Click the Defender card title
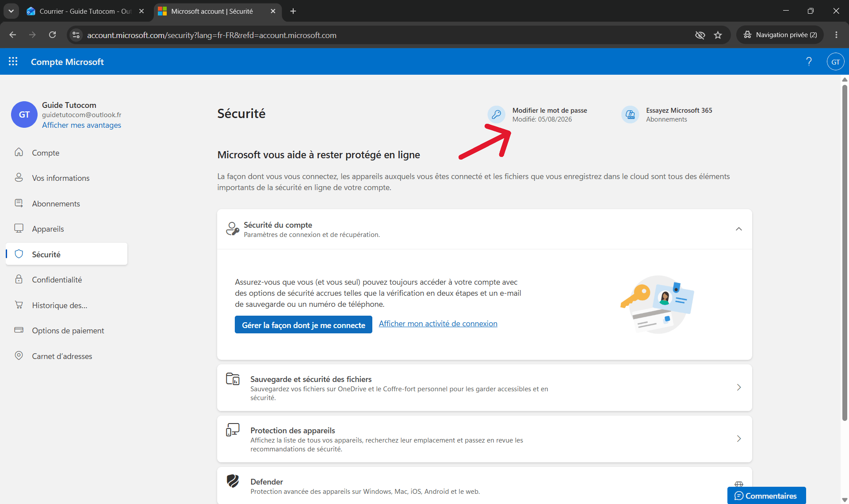Image resolution: width=849 pixels, height=504 pixels. (x=267, y=481)
